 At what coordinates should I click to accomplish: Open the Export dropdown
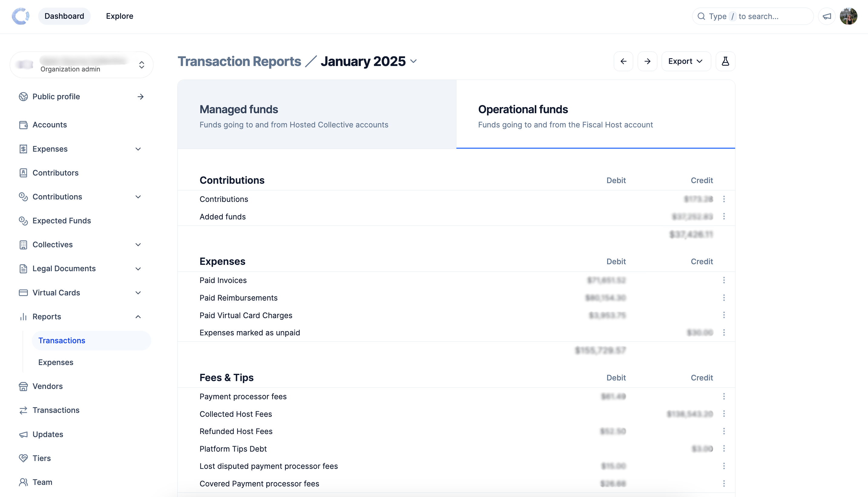686,61
